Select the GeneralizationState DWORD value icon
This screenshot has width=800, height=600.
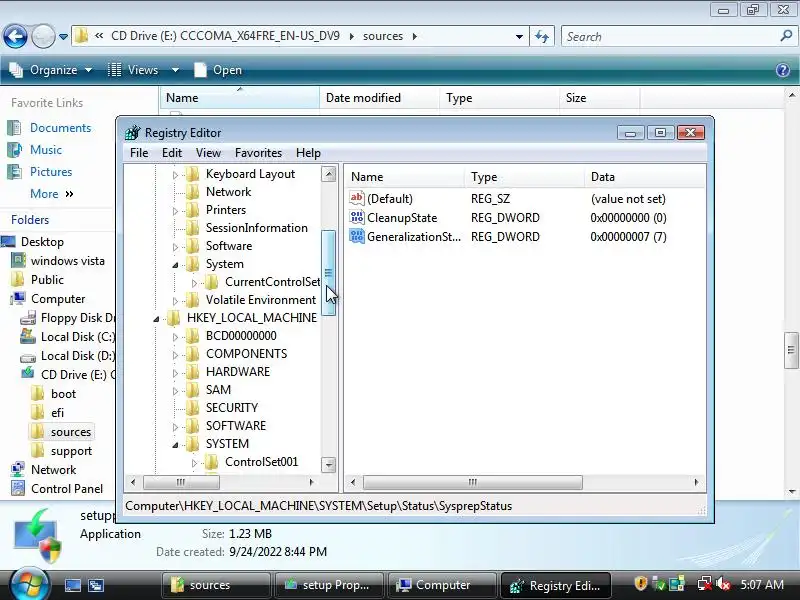pos(357,236)
